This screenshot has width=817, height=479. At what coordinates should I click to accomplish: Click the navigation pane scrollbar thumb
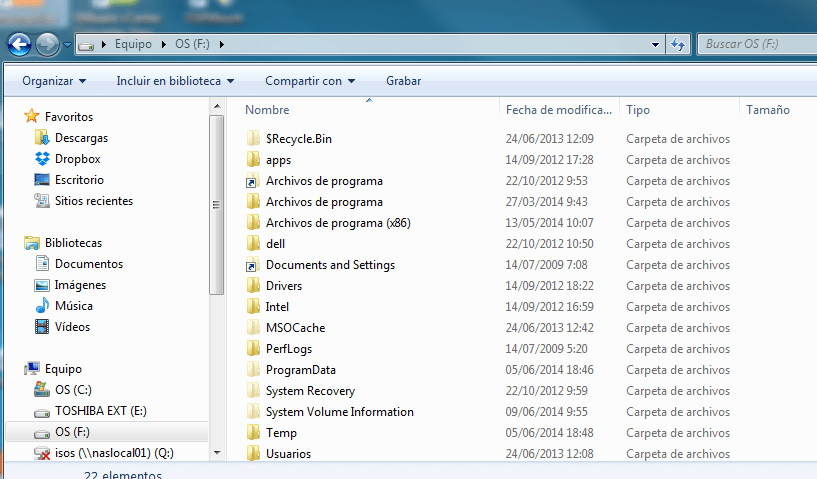point(217,205)
